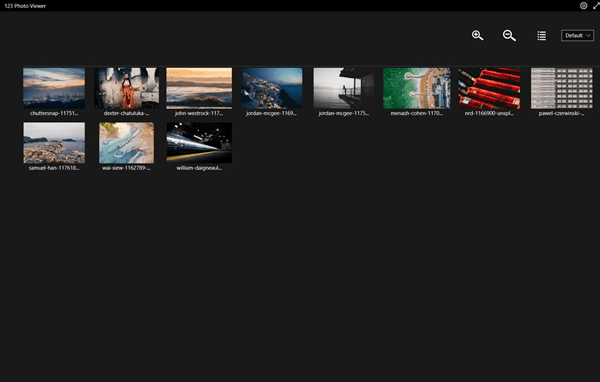This screenshot has height=382, width=600.
Task: Select the file name nrd-1166900-unspl...
Action: click(489, 113)
